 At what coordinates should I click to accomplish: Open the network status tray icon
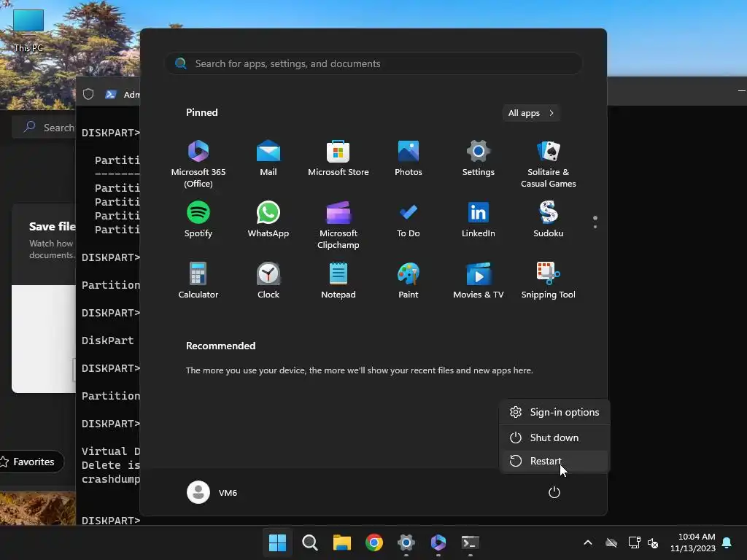click(x=634, y=542)
